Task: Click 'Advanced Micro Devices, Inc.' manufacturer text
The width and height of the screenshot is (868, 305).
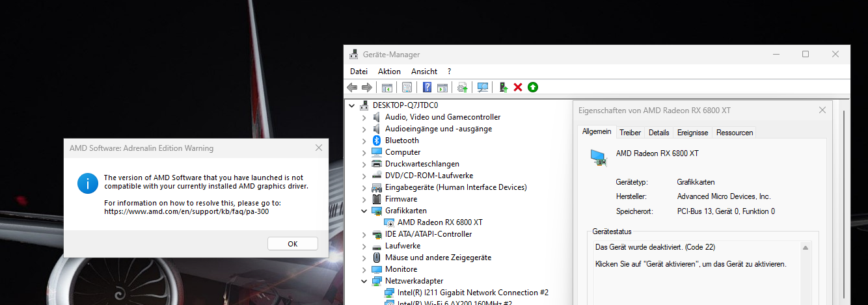Action: pos(724,196)
